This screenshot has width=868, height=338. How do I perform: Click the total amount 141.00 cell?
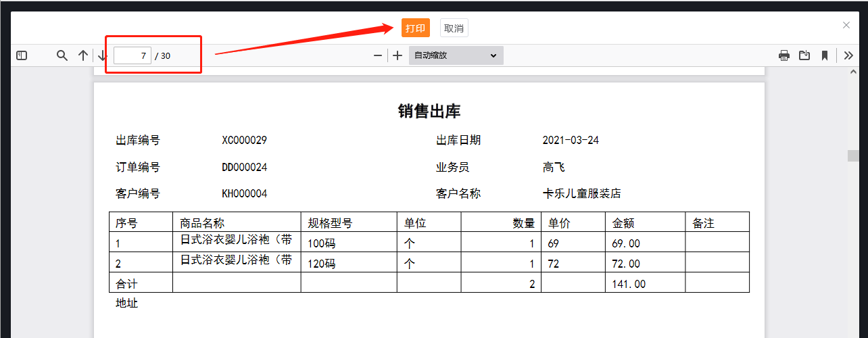tap(629, 284)
